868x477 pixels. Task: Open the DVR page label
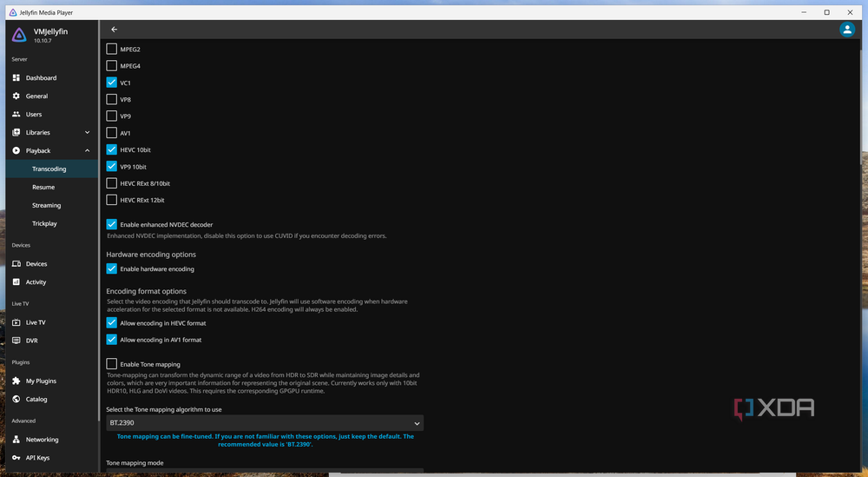coord(31,341)
